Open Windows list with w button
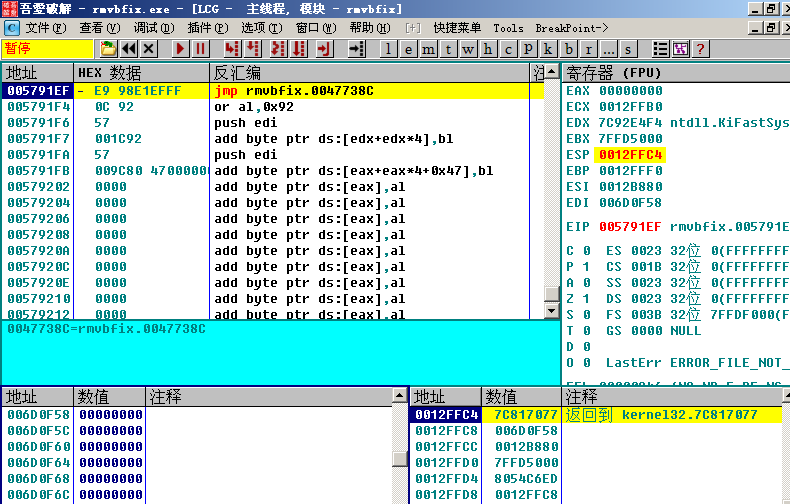This screenshot has width=790, height=504. (x=468, y=49)
